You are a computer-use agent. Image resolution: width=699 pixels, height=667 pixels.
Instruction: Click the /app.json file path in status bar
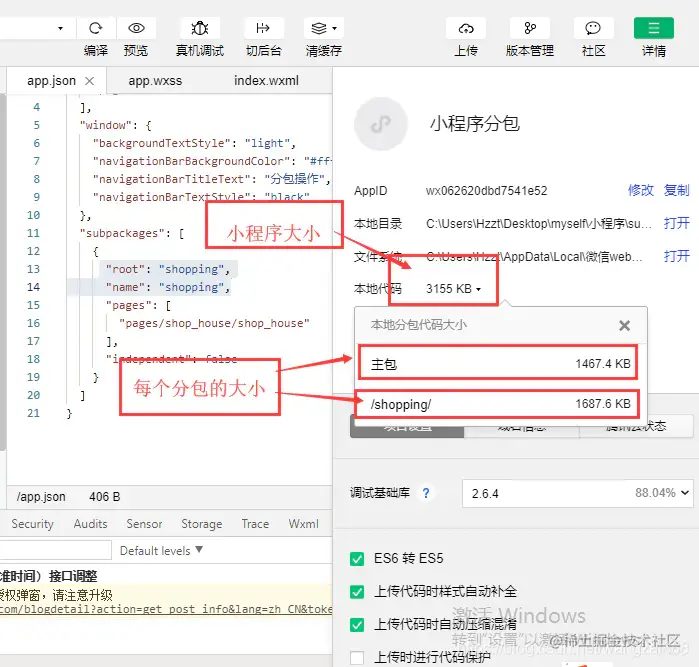(x=41, y=497)
